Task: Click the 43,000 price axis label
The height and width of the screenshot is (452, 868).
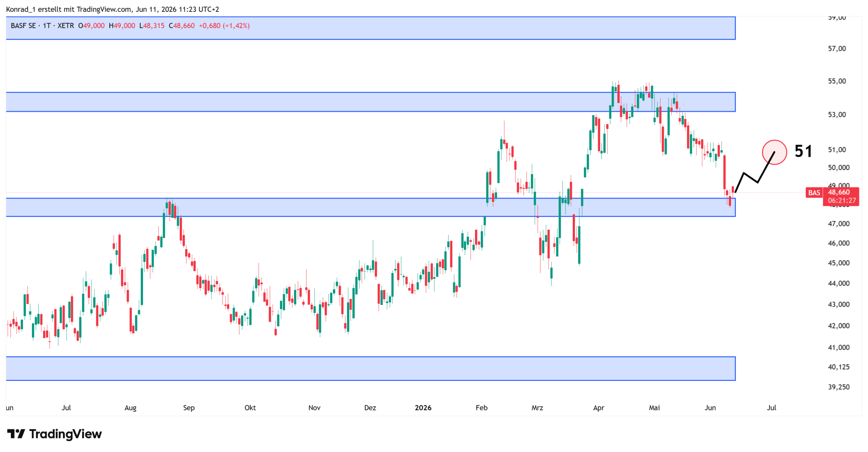Action: point(839,304)
